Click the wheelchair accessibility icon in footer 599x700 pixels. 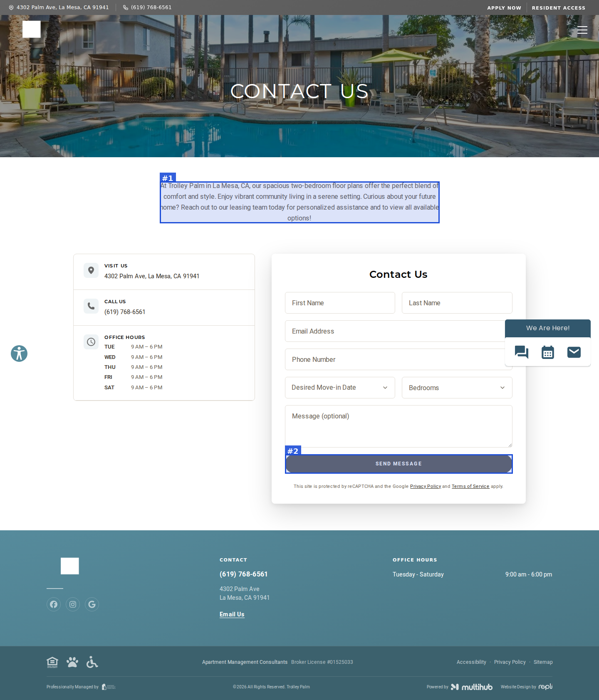click(x=92, y=662)
